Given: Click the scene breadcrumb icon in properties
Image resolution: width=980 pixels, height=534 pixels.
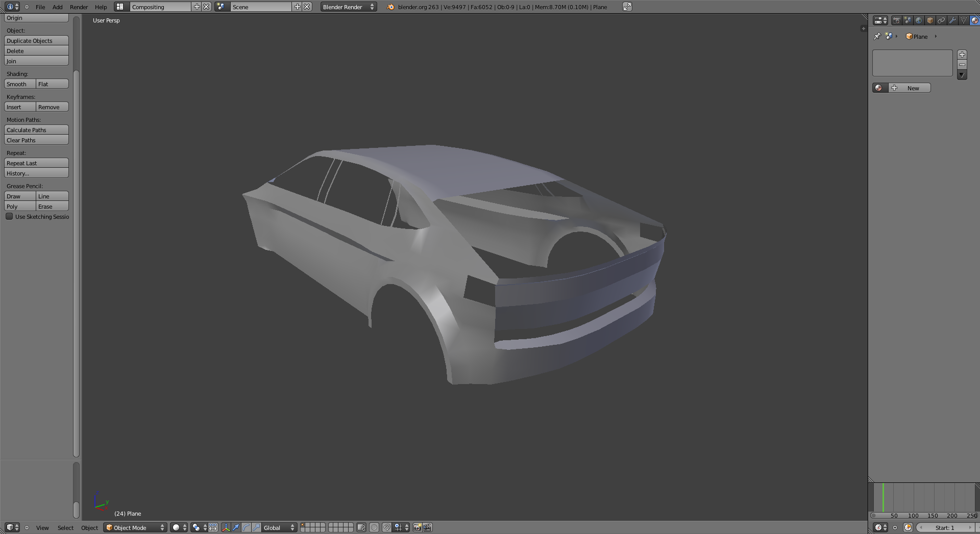Looking at the screenshot, I should [889, 36].
